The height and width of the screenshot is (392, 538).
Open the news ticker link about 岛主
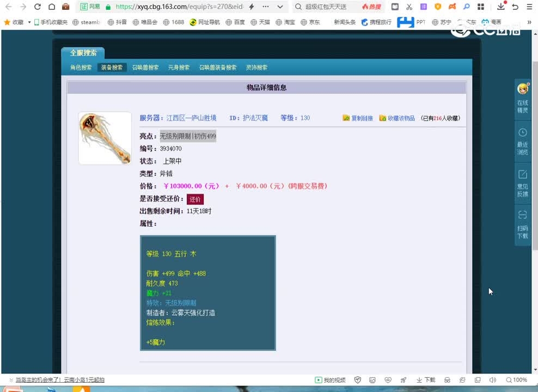tap(60, 379)
